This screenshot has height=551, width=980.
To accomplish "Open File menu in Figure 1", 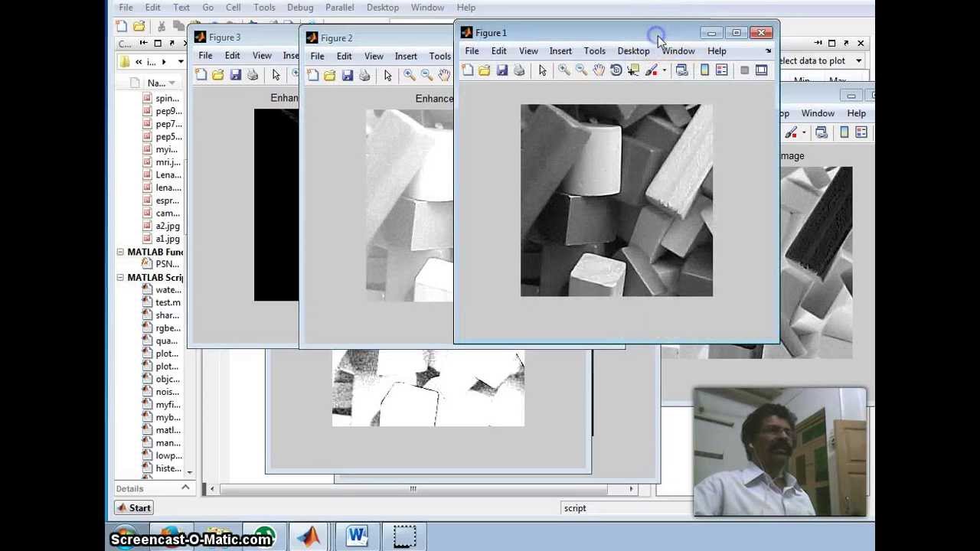I will tap(472, 51).
